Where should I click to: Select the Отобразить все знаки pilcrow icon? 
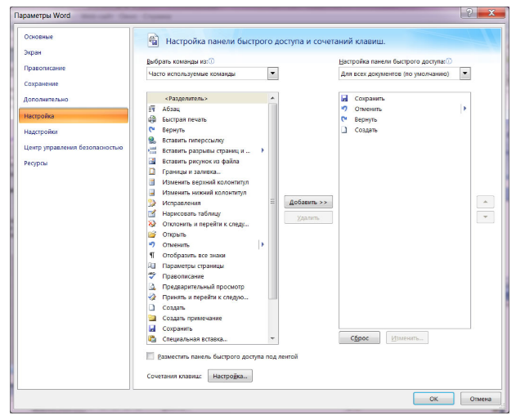[x=151, y=255]
